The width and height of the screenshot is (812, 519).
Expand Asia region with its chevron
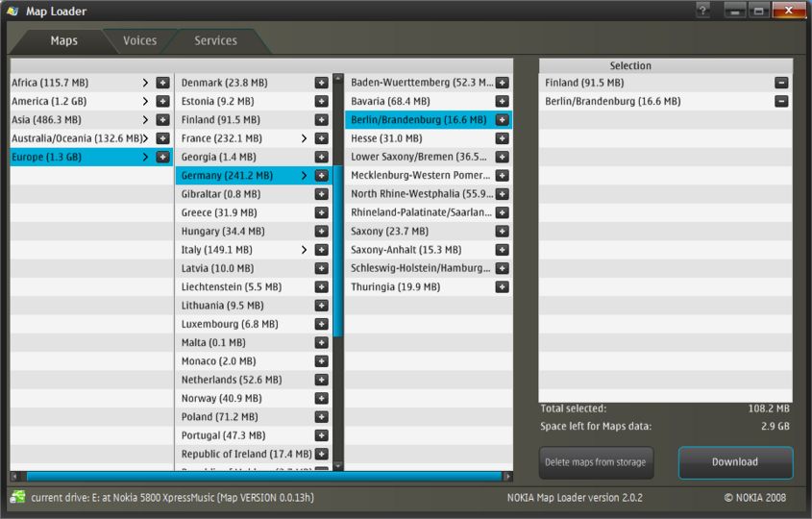pos(145,120)
